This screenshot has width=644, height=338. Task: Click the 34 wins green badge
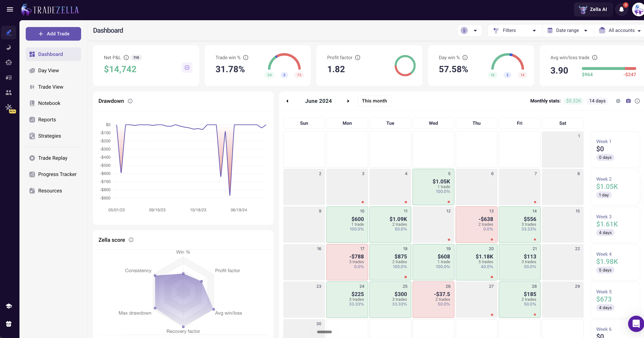pos(269,75)
